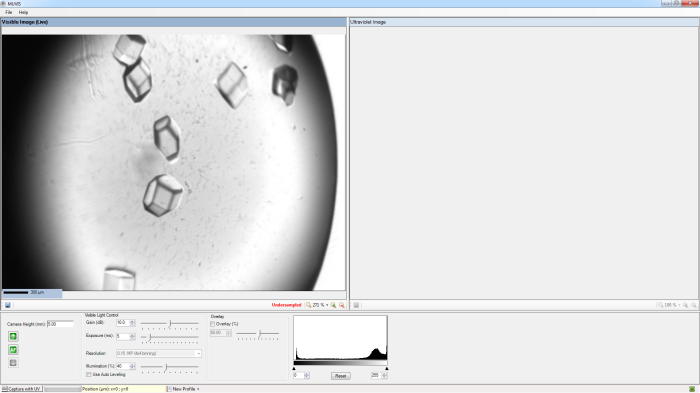The width and height of the screenshot is (700, 393).
Task: Click the Gain (dB) slider handle
Action: click(x=170, y=323)
